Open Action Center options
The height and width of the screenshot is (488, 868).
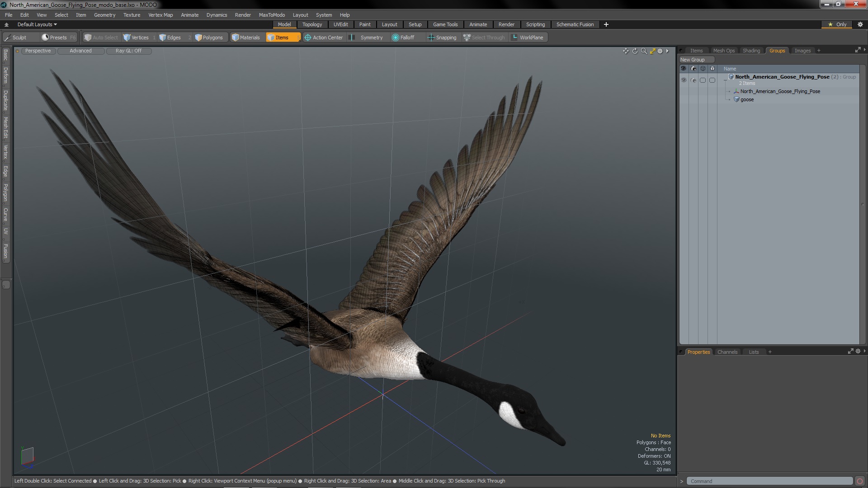point(324,38)
